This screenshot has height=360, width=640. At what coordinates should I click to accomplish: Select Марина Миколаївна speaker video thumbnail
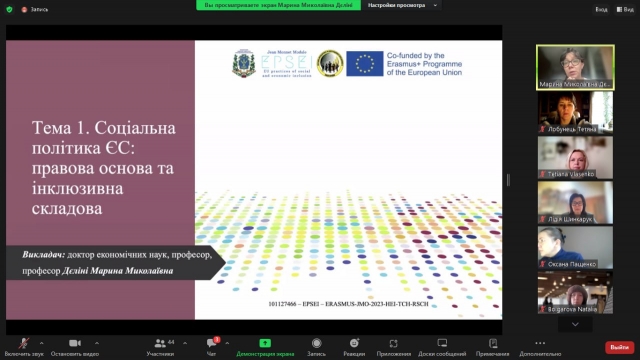coord(575,67)
